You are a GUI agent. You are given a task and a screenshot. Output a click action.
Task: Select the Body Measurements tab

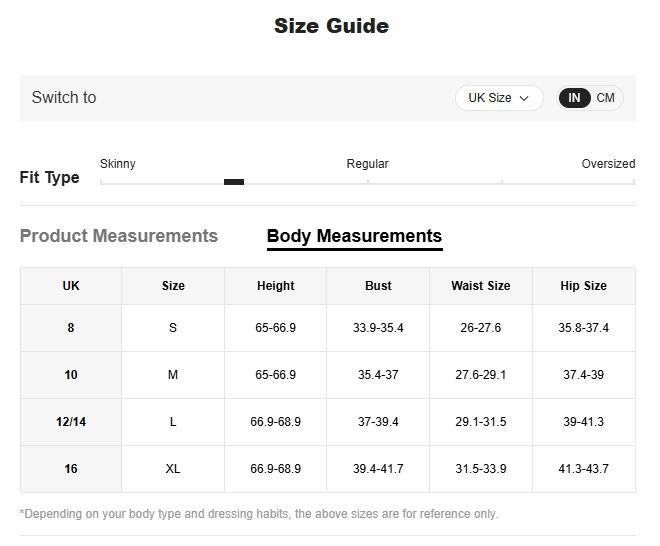click(x=354, y=236)
